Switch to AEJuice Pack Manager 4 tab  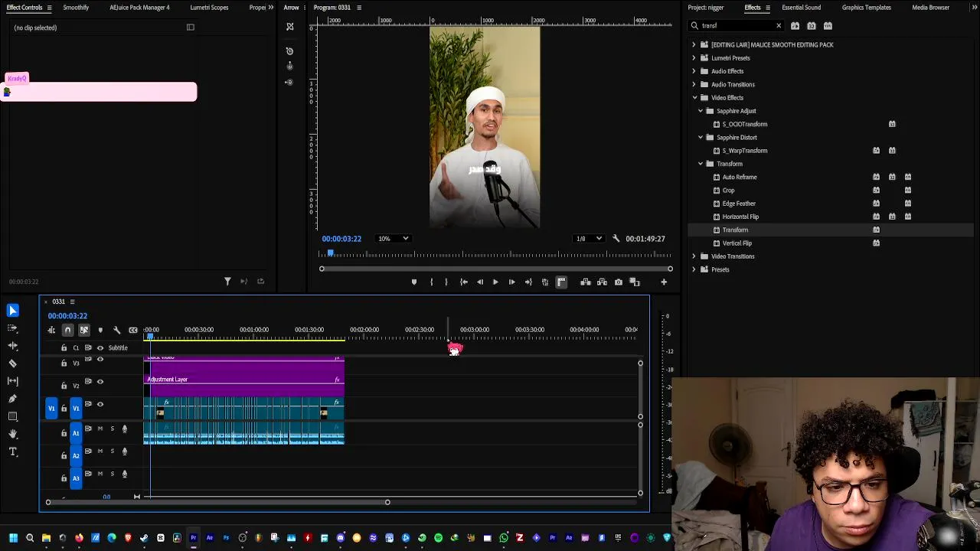click(139, 8)
